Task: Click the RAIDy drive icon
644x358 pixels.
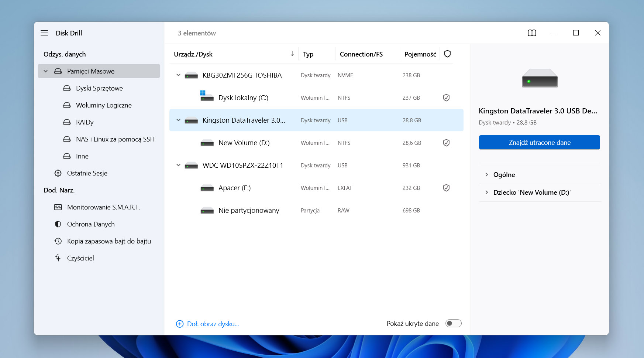Action: (x=67, y=122)
